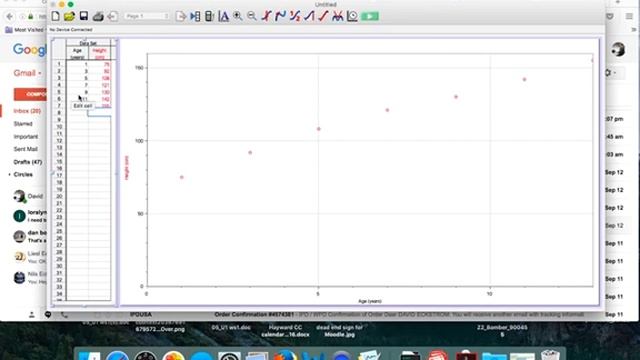Select the 05_U1 ws1.doc desktop file
Viewport: 640px width, 360px height.
pyautogui.click(x=231, y=328)
